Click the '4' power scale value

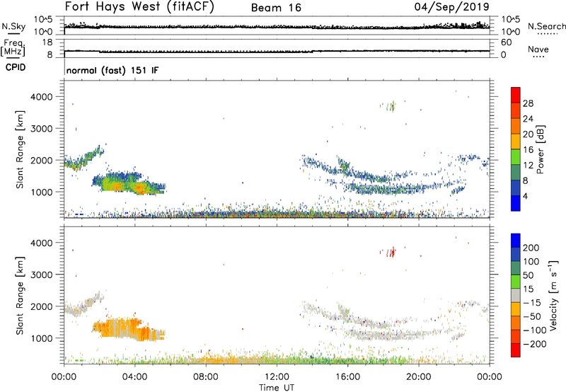(525, 196)
